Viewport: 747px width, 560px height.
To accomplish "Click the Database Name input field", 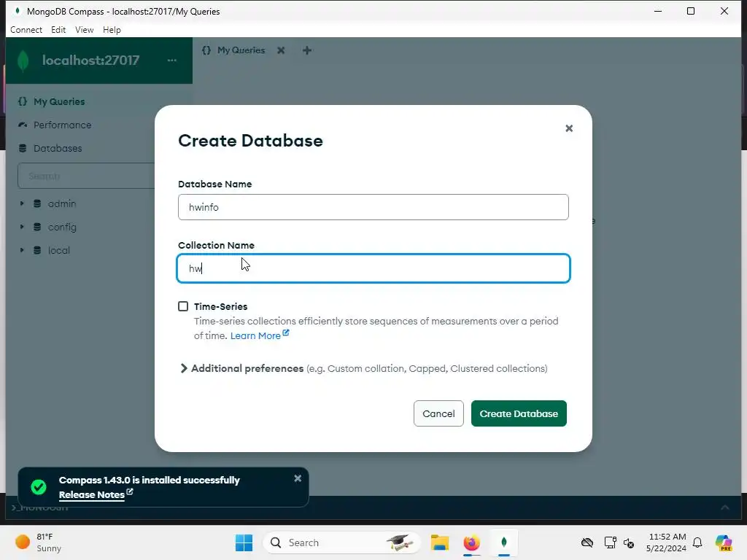I will coord(373,207).
